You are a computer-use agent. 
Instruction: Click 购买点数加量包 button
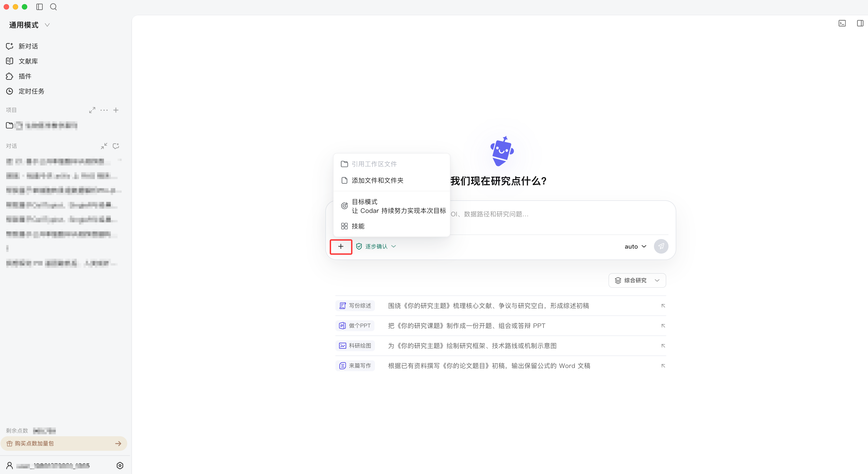coord(64,443)
